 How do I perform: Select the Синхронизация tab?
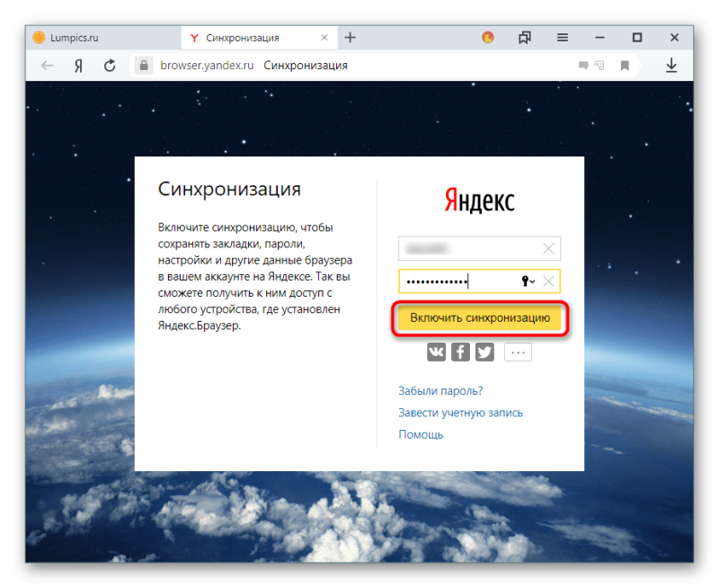(259, 38)
